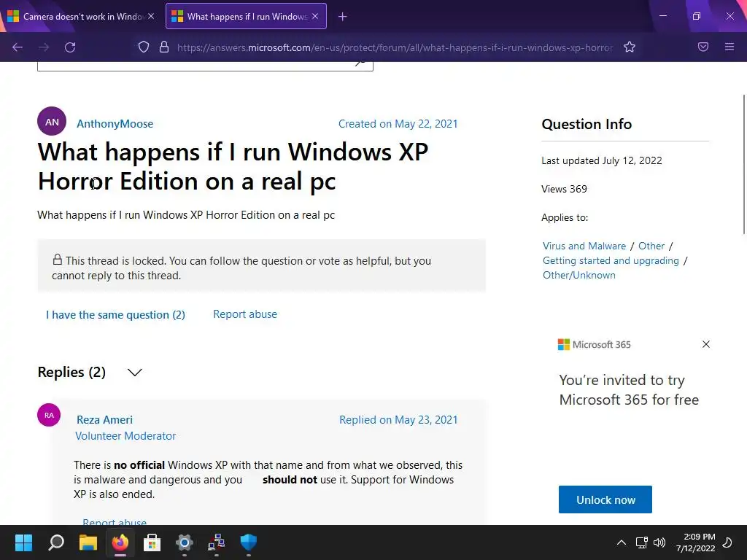Close the 'Camera doesn't work in Windows' tab
Viewport: 747px width, 560px height.
[x=151, y=16]
